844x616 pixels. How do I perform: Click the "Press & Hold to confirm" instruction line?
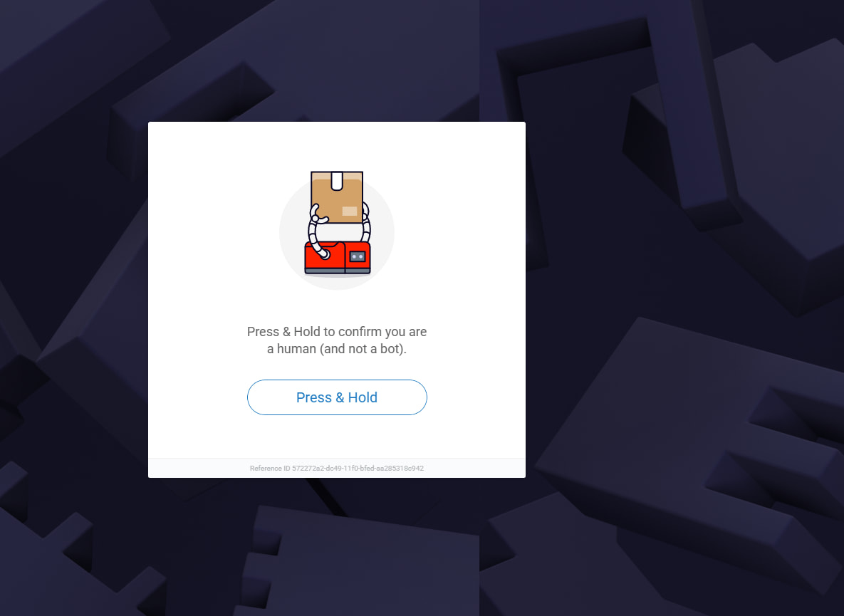click(x=337, y=331)
